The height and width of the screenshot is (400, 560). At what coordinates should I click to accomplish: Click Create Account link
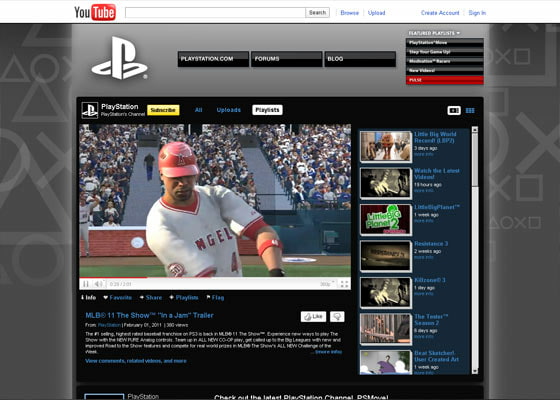coord(440,13)
